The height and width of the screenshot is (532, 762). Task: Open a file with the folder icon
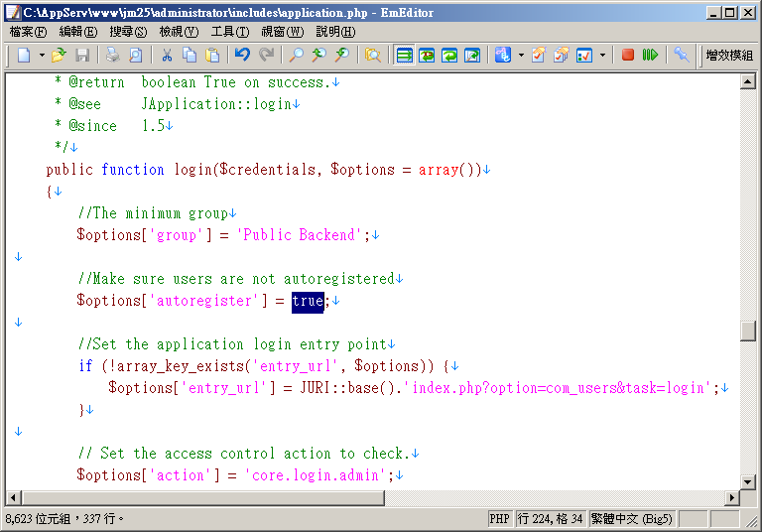(x=59, y=56)
